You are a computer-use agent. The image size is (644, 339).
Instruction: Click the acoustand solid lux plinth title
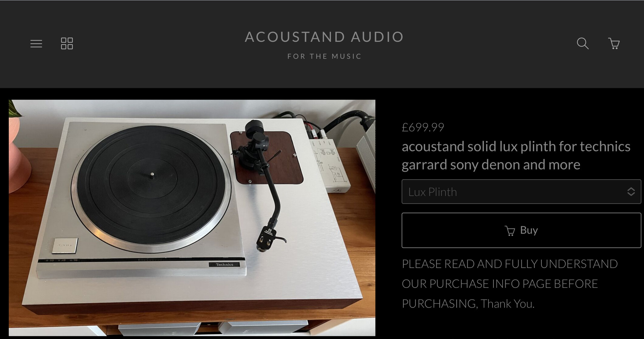click(516, 155)
